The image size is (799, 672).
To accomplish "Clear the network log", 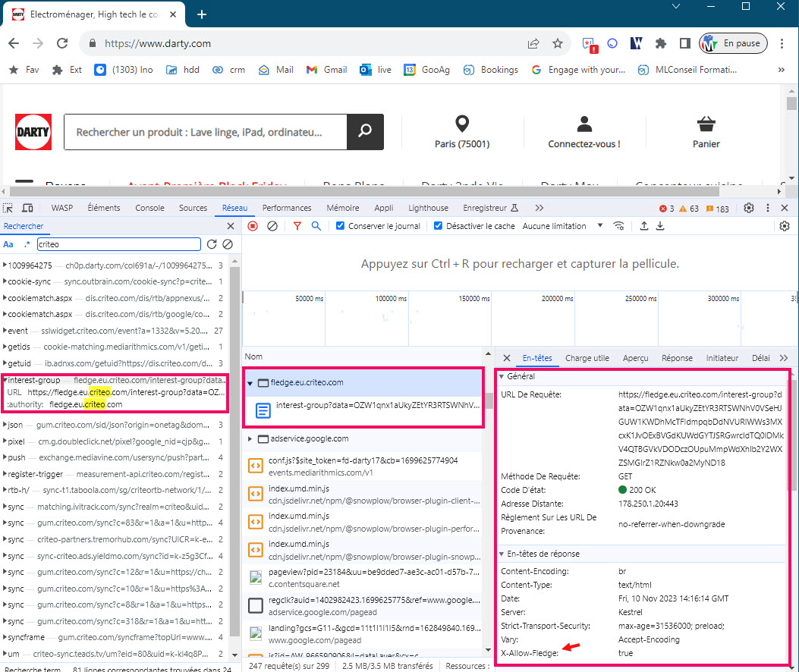I will pos(272,226).
